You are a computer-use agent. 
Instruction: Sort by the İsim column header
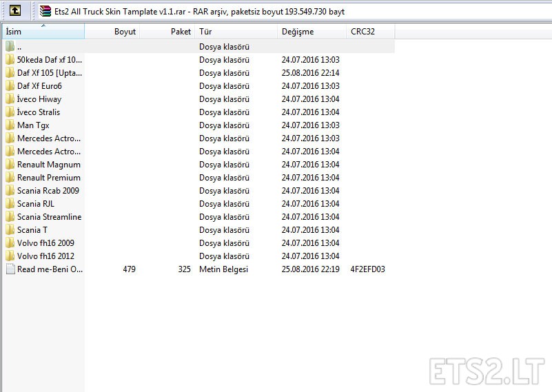43,31
